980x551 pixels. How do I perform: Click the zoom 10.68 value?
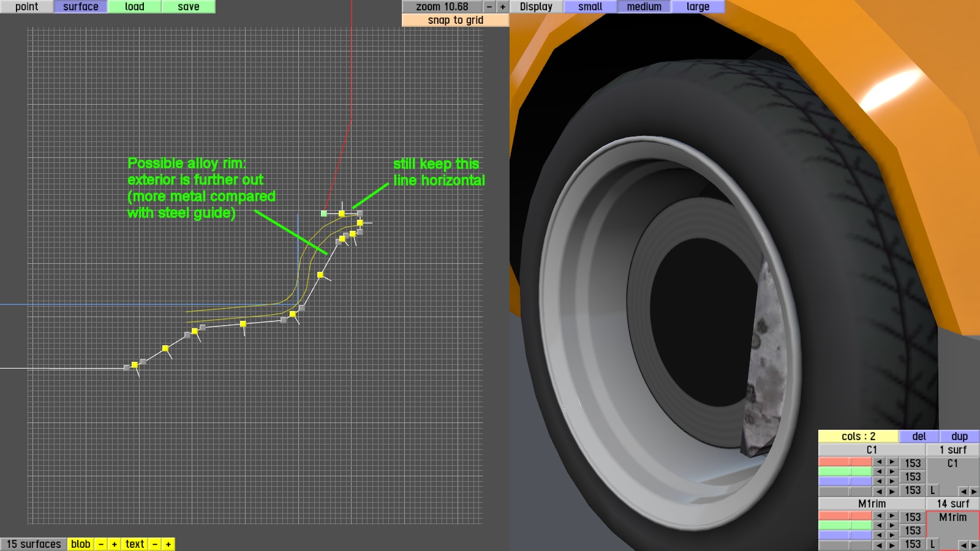[x=442, y=7]
